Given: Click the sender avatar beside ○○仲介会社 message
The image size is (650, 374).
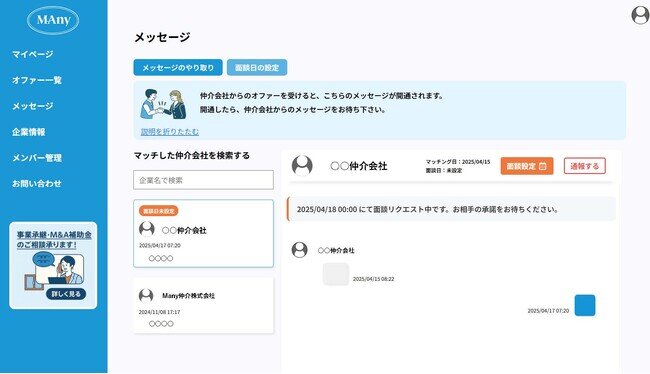Looking at the screenshot, I should (x=299, y=250).
